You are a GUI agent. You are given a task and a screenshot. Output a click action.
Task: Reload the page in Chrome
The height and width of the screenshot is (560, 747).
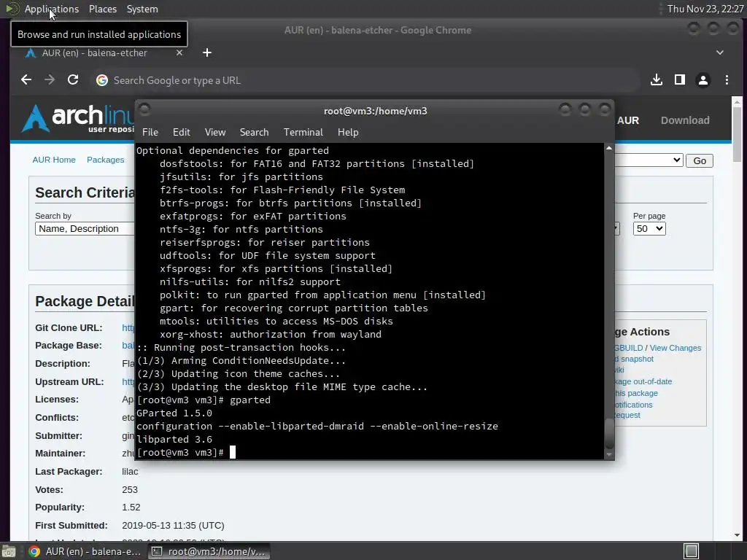[x=73, y=80]
